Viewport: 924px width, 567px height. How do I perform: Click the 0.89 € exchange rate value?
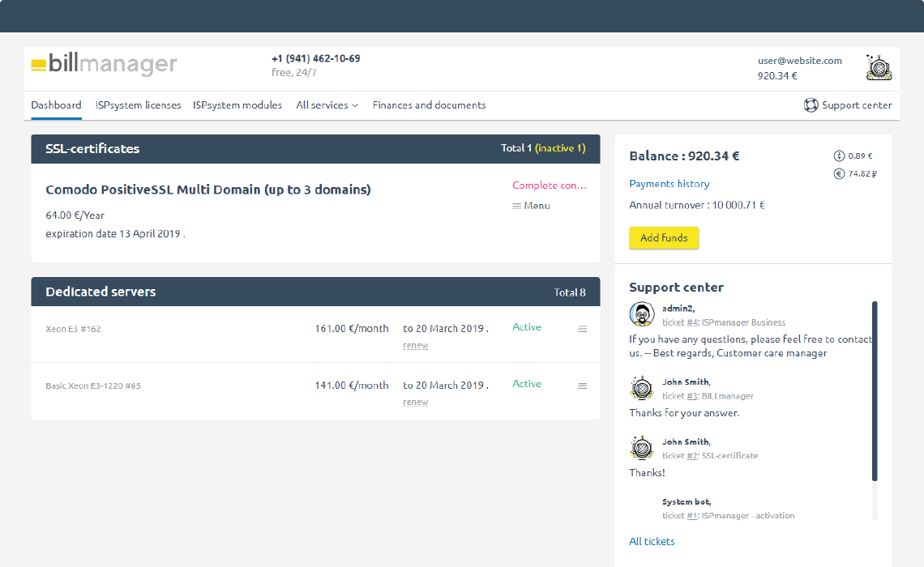click(860, 156)
